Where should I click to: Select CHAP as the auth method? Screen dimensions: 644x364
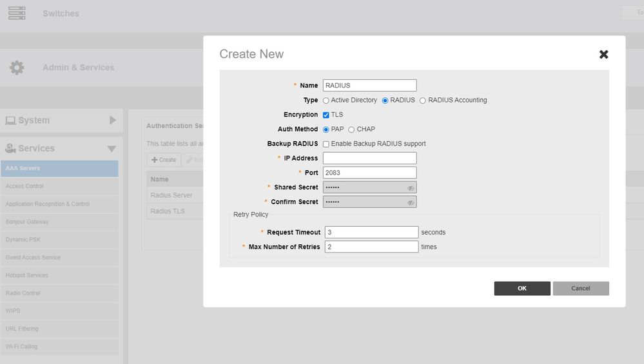pyautogui.click(x=351, y=129)
